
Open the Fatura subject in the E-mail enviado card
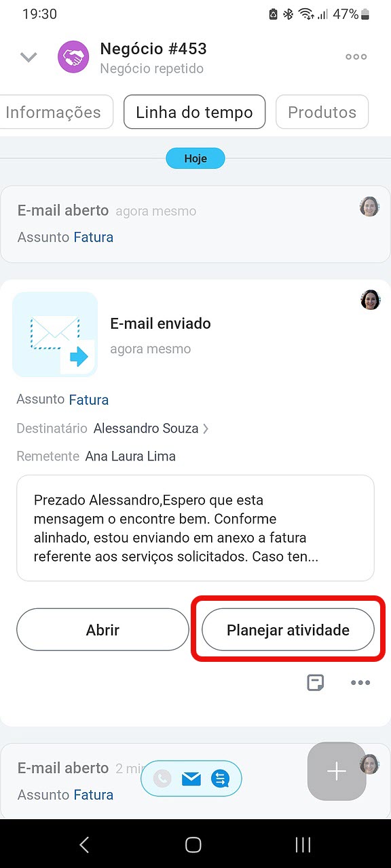point(89,399)
